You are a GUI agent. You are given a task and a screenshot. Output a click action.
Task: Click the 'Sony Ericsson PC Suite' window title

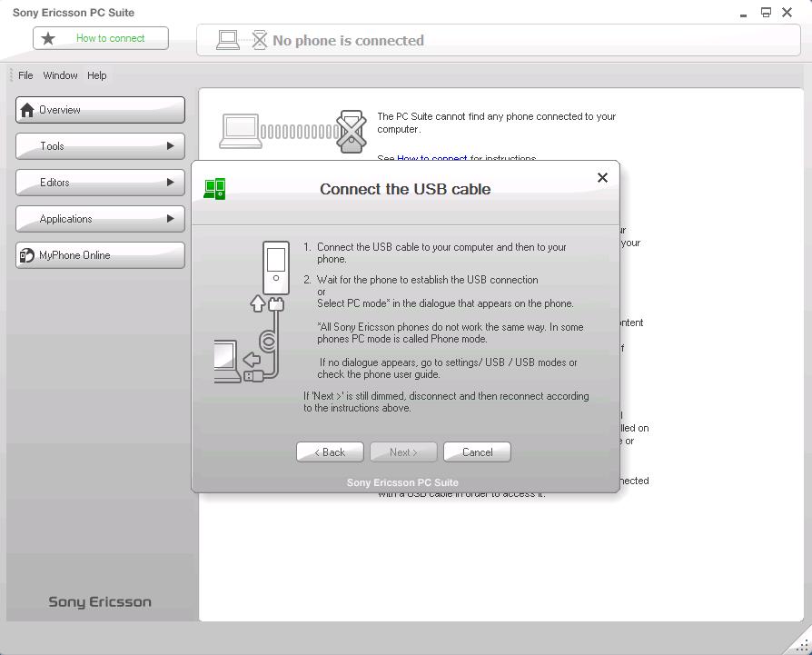(x=74, y=13)
